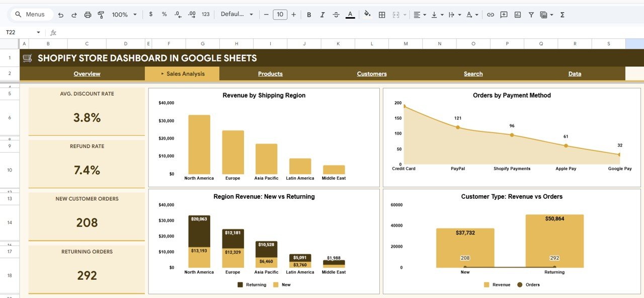644x298 pixels.
Task: Open the font selection dropdown
Action: click(x=234, y=15)
